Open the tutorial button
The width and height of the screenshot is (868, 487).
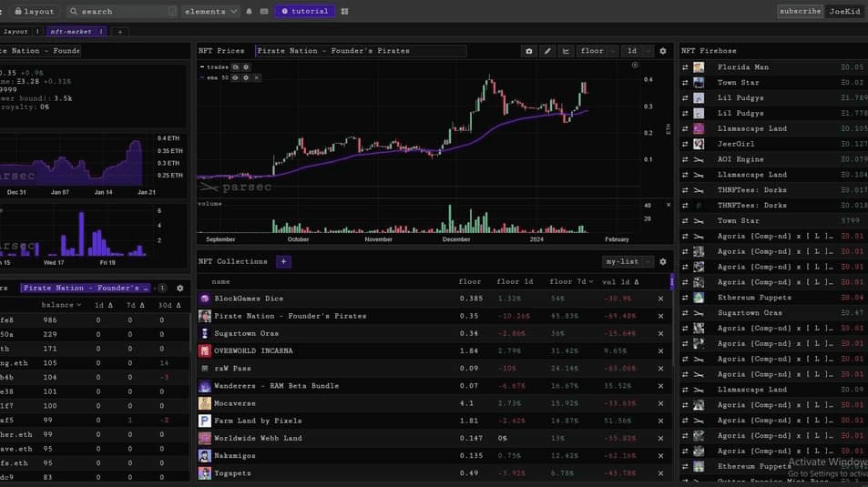pos(305,11)
